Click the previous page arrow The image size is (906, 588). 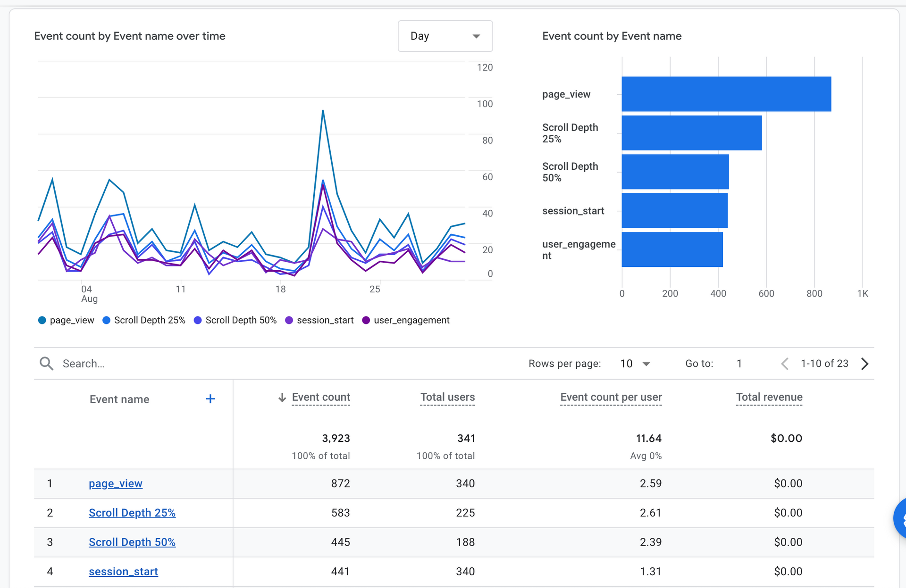coord(785,364)
